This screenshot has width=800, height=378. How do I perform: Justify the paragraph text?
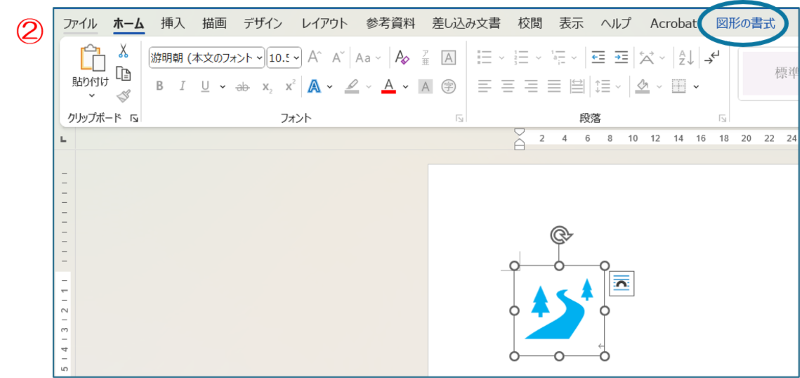coord(554,87)
